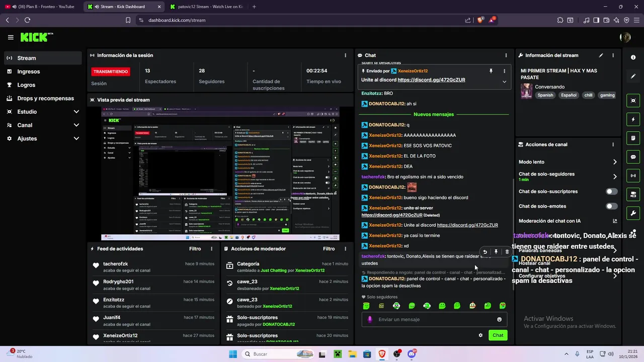Open the hamburger menu next to Kick logo
Screen dimensions: 644x362
point(11,37)
